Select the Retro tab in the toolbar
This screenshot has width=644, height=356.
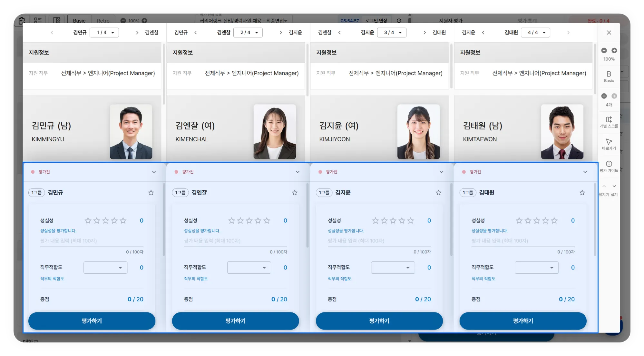pyautogui.click(x=103, y=21)
